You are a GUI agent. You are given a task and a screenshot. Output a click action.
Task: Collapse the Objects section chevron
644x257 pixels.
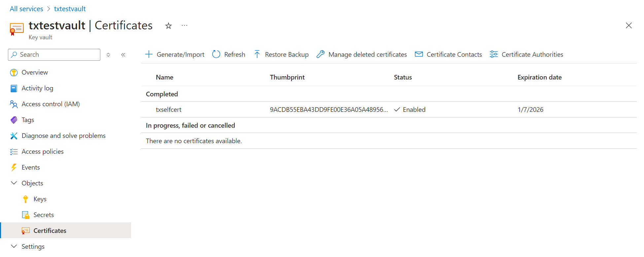pos(14,183)
